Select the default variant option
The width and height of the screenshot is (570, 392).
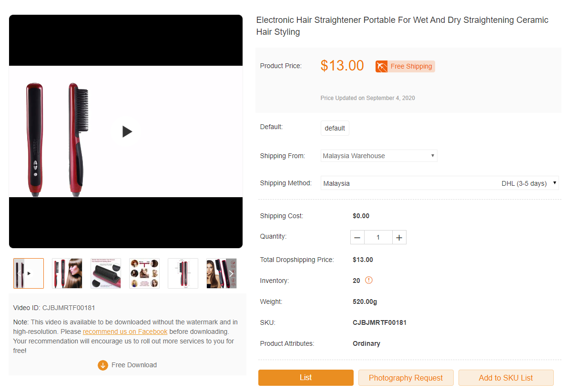click(x=335, y=128)
